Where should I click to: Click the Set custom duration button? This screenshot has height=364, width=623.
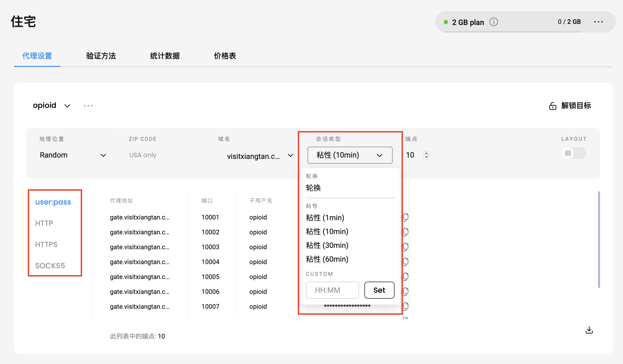tap(379, 290)
